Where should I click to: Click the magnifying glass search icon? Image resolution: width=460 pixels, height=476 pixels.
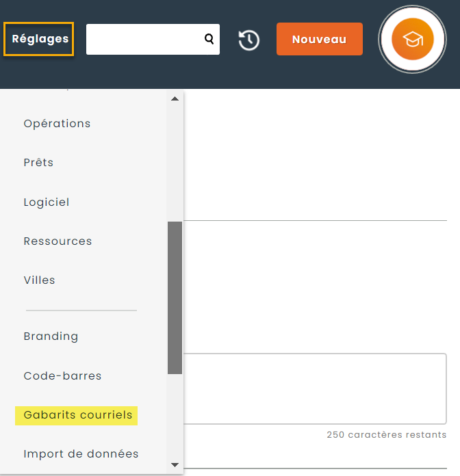tap(209, 39)
